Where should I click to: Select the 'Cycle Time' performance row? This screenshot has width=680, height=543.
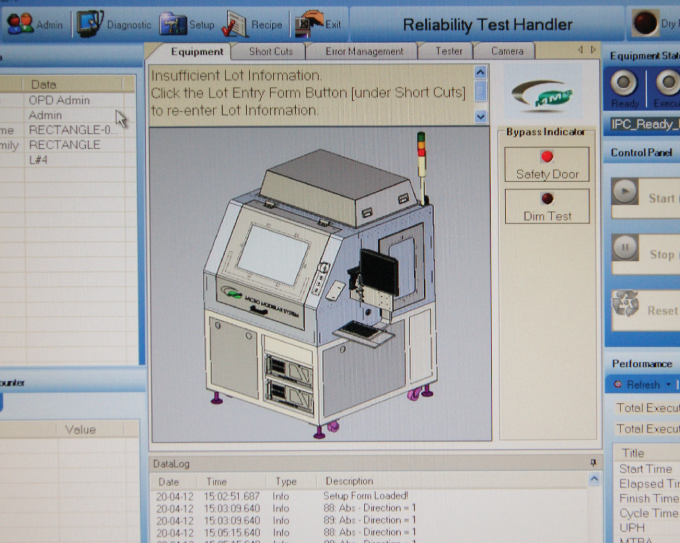click(647, 513)
